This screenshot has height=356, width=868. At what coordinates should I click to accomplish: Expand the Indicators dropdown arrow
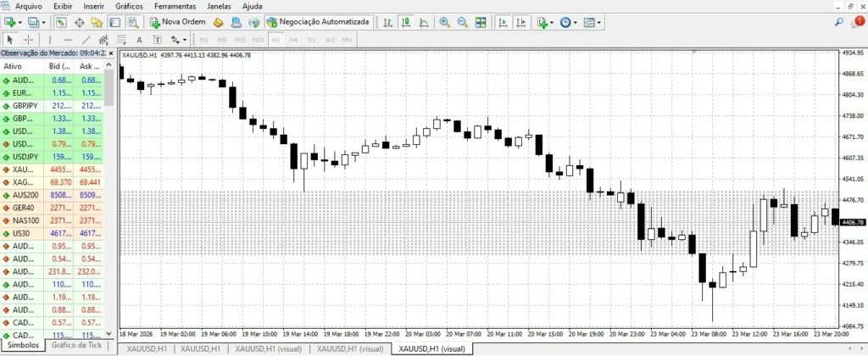coord(552,23)
